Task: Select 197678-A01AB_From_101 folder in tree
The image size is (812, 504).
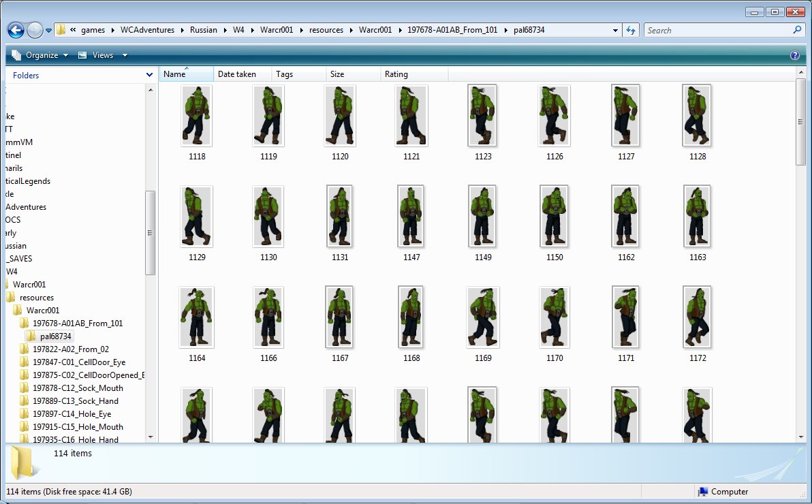Action: click(x=78, y=324)
